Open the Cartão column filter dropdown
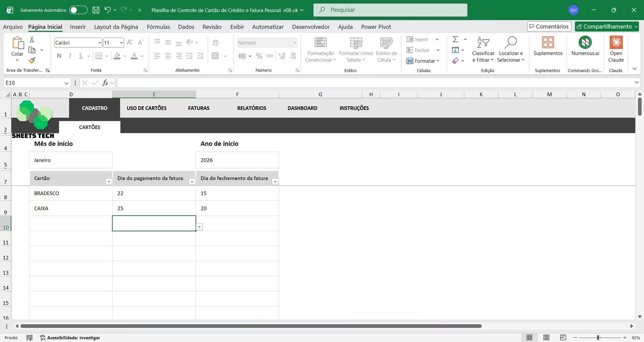Viewport: 644px width, 342px height. (x=108, y=182)
